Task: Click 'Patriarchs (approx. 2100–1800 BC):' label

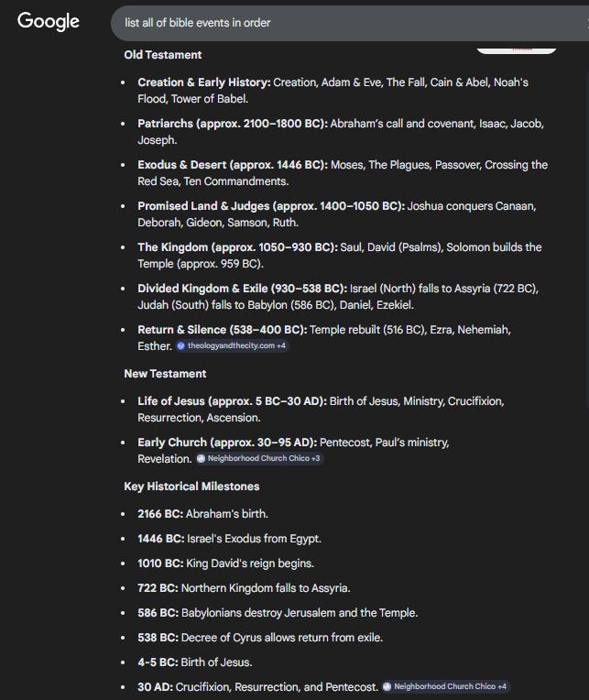Action: tap(233, 124)
